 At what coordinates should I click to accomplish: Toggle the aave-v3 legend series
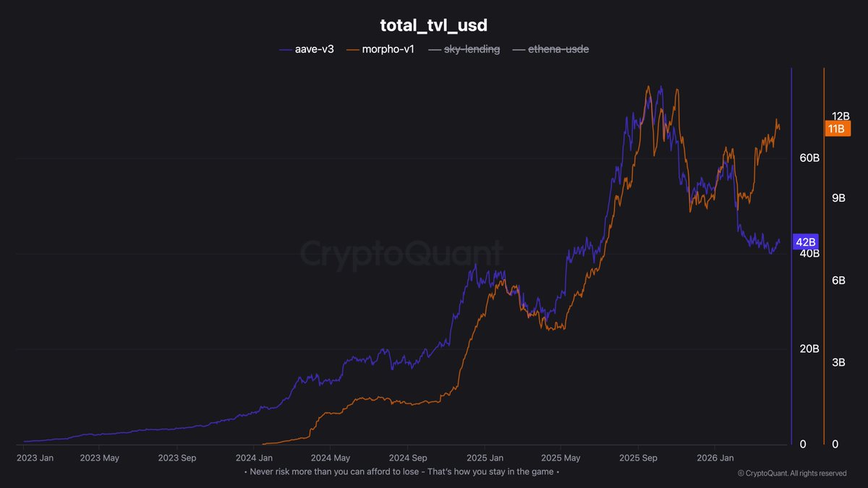click(x=306, y=49)
